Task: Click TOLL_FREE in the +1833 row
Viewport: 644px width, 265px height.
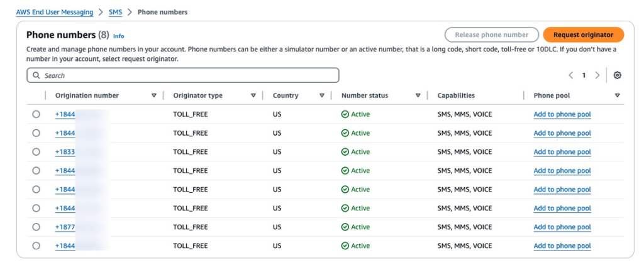Action: click(x=191, y=152)
